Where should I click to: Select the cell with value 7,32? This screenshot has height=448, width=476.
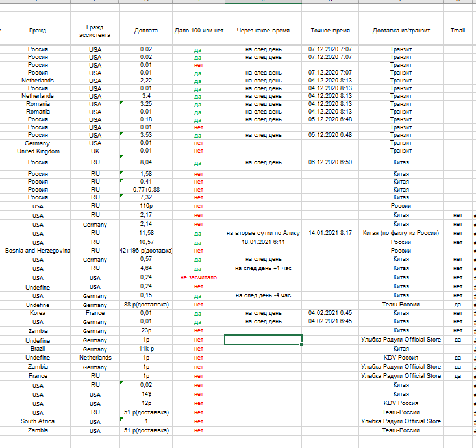[x=146, y=197]
